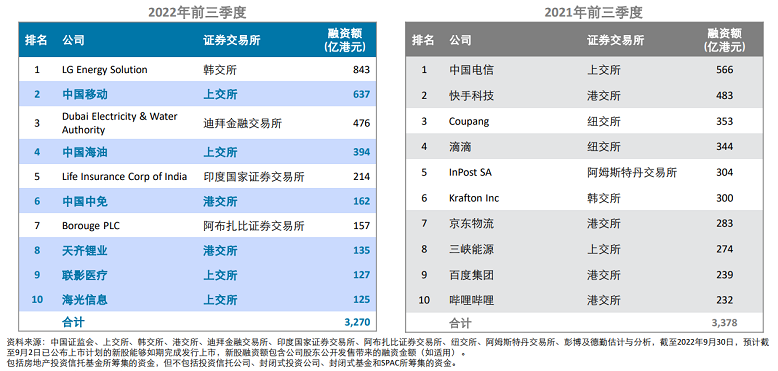The width and height of the screenshot is (778, 371).
Task: Click the 2022年前三季度 table title
Action: coord(197,12)
